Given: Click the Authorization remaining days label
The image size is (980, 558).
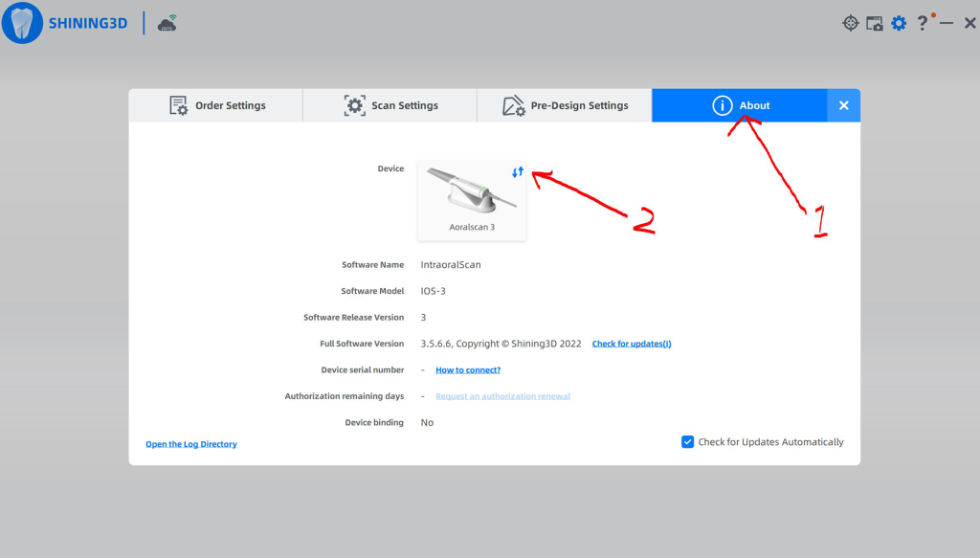Looking at the screenshot, I should pyautogui.click(x=345, y=396).
